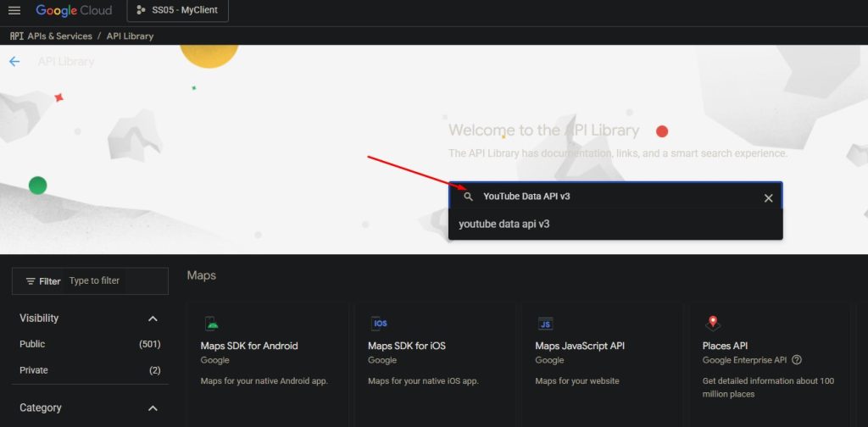The image size is (868, 427).
Task: Click the Maps SDK for Android icon
Action: (212, 324)
